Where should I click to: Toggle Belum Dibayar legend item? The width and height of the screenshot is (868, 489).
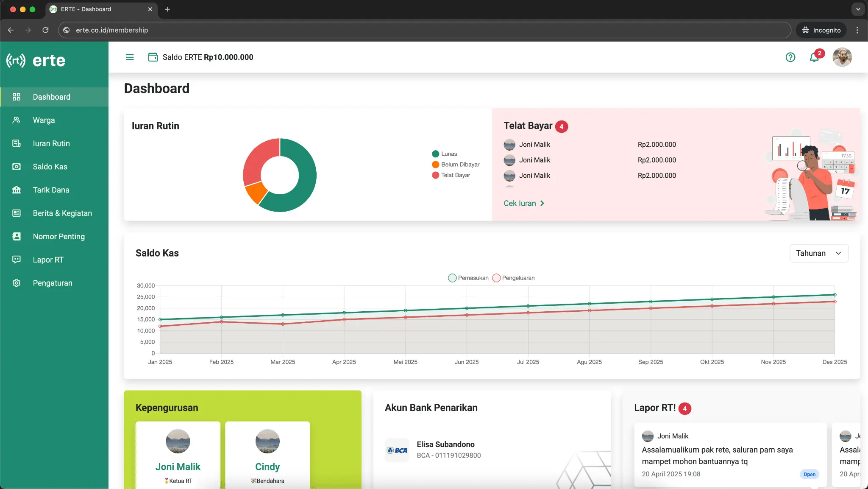(456, 165)
